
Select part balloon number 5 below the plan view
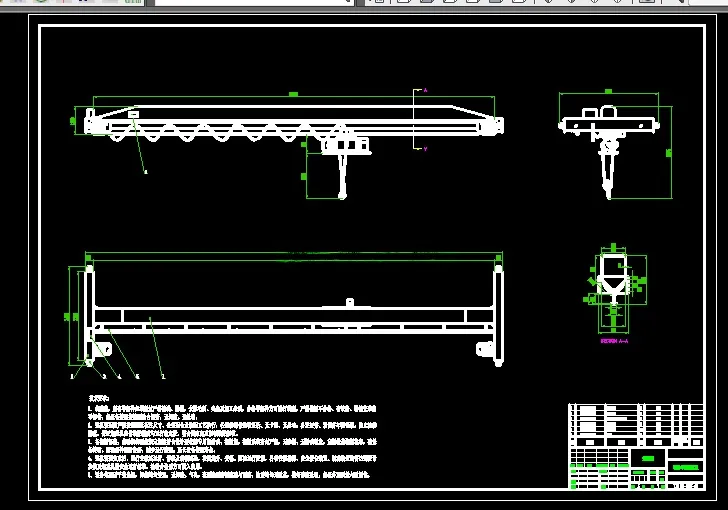point(137,377)
